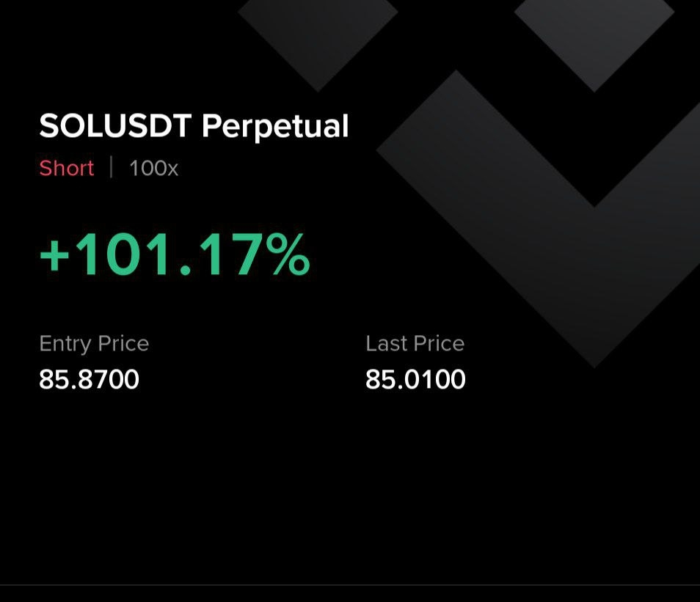
Task: Select the red Short position label
Action: (x=67, y=168)
